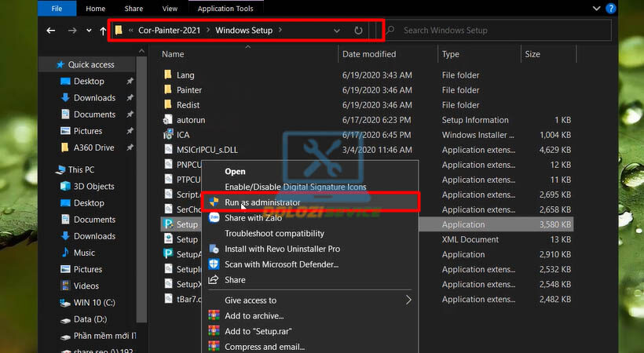Open the File tab

(57, 9)
